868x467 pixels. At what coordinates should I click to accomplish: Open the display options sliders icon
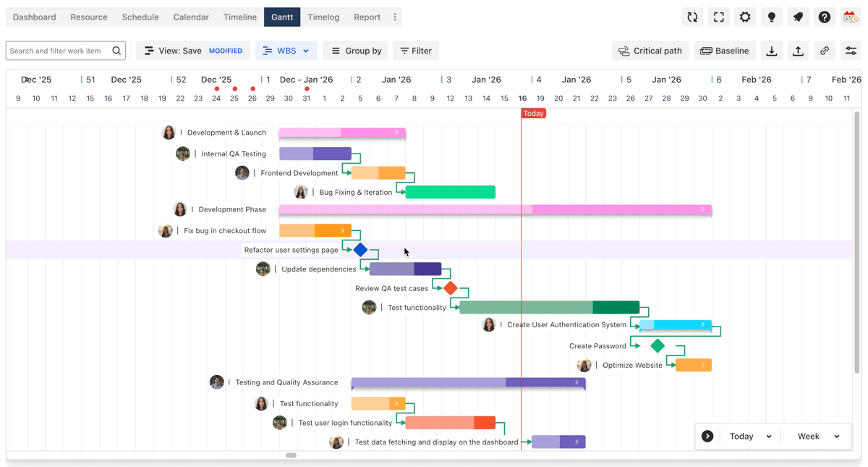click(851, 51)
